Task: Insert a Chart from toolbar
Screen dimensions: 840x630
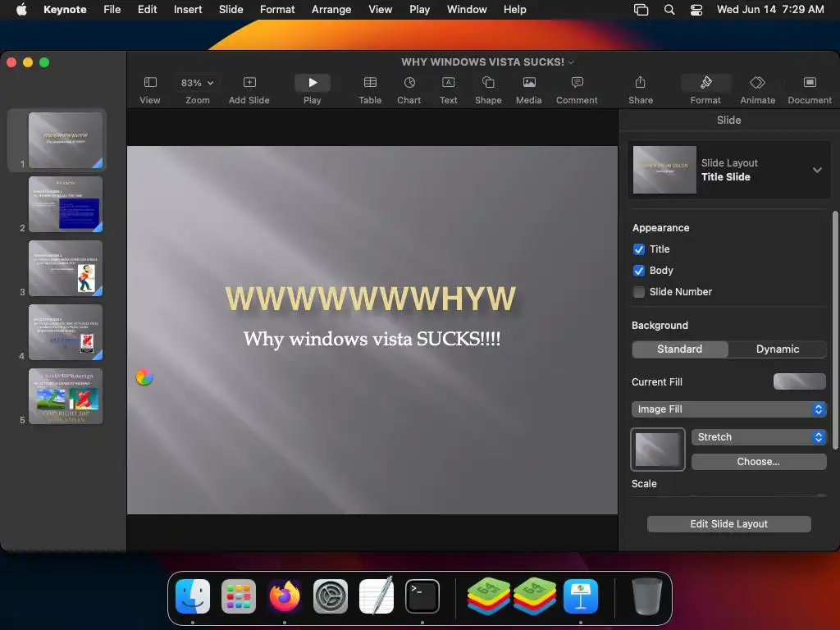Action: click(409, 89)
